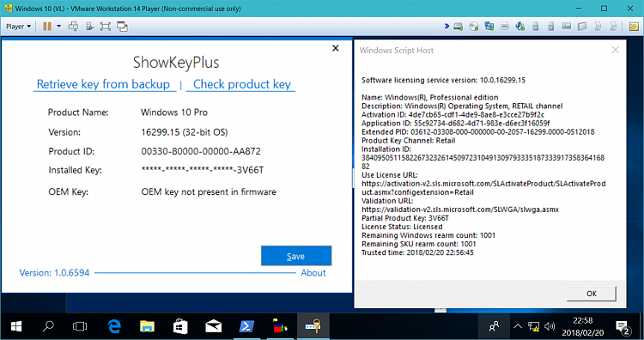Click Retrieve key from backup link
Viewport: 644px width, 340px height.
click(103, 84)
